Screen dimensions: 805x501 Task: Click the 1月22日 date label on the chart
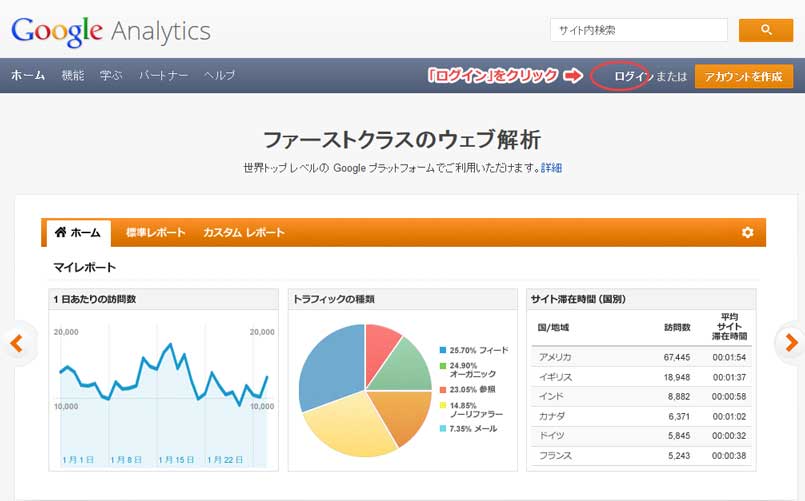(225, 459)
